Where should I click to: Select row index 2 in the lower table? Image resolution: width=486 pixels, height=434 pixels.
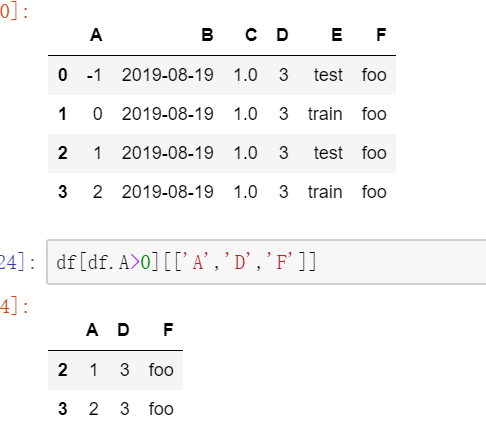pos(63,370)
